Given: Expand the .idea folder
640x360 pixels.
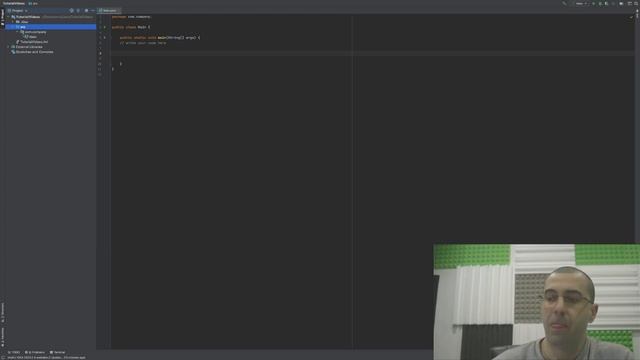Looking at the screenshot, I should coord(13,22).
